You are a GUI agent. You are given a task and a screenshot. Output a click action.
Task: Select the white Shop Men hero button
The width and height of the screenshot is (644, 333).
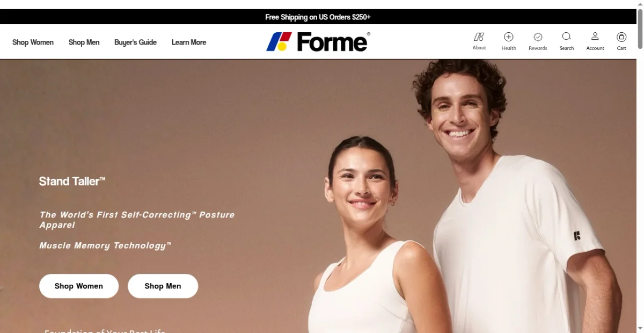[163, 286]
